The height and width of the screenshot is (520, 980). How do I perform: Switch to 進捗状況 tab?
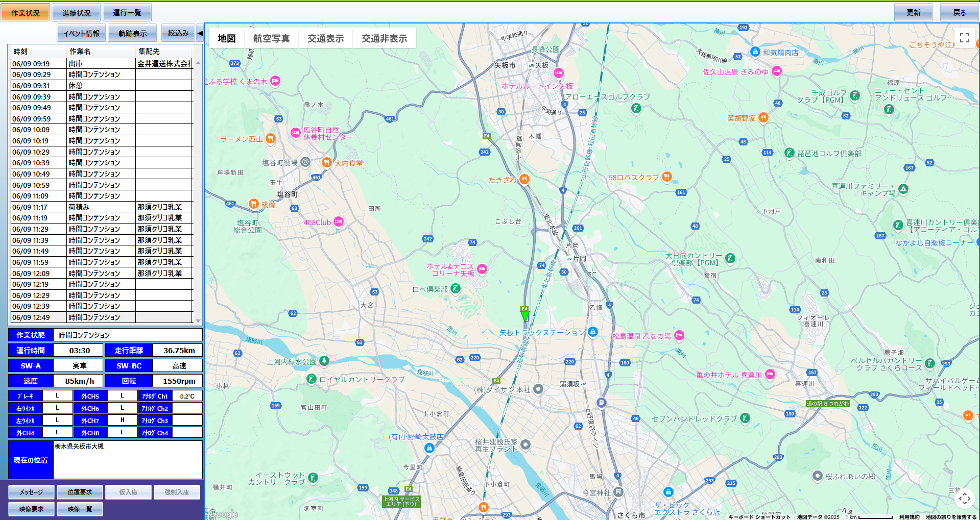[x=77, y=12]
